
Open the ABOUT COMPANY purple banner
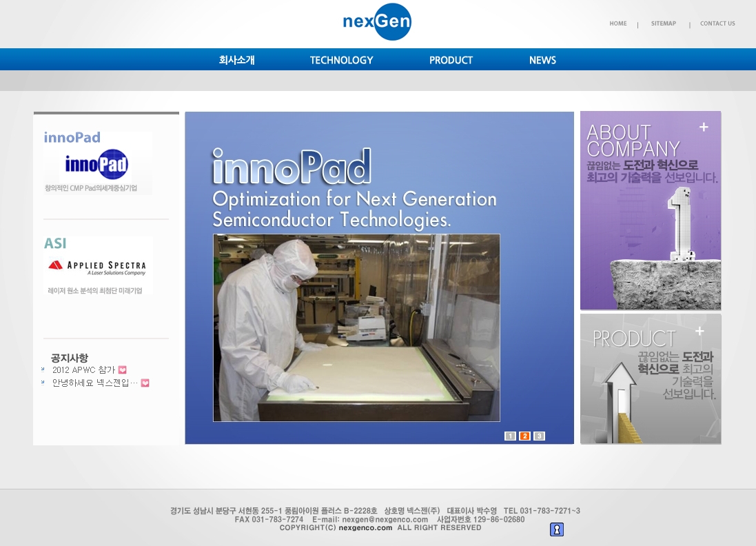pyautogui.click(x=651, y=210)
